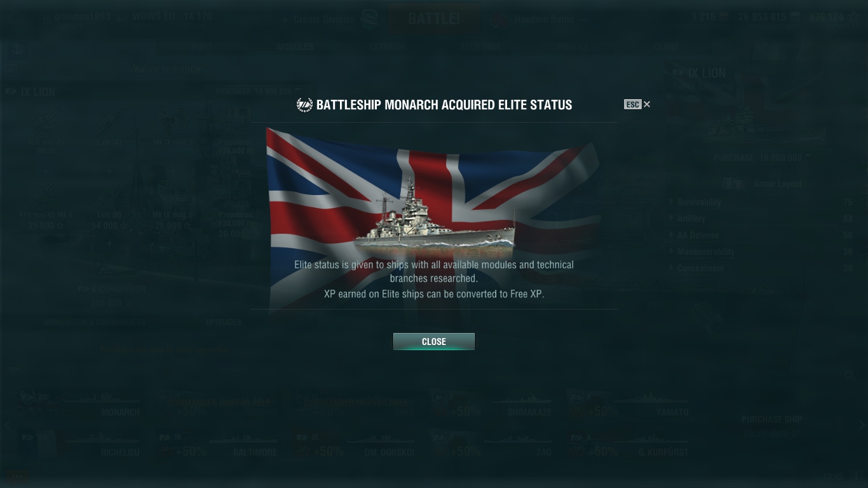Image resolution: width=868 pixels, height=488 pixels.
Task: Open the chat icon in bottom-left corner
Action: (17, 476)
